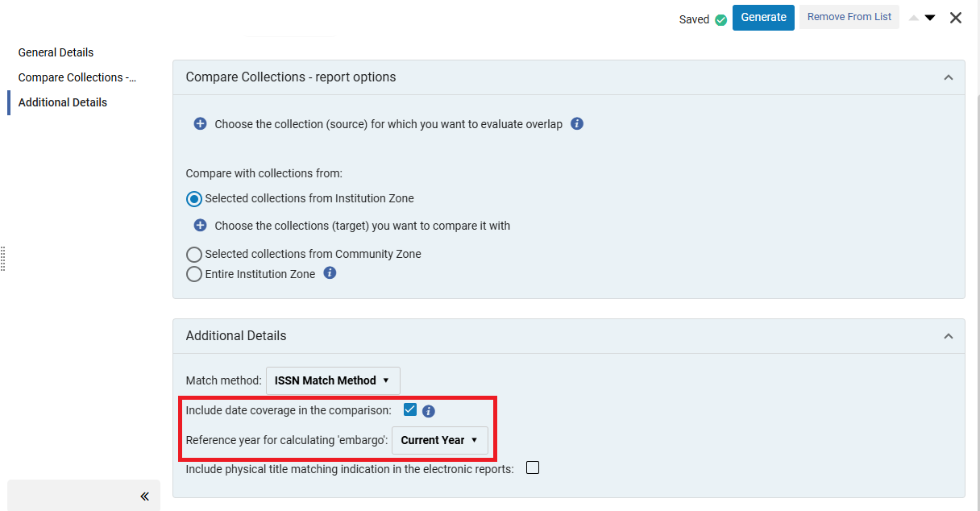980x511 pixels.
Task: Open the Current Year reference year dropdown
Action: pyautogui.click(x=439, y=440)
